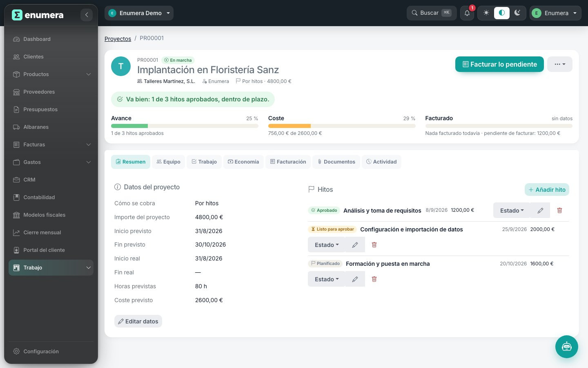Expand the Facturas submenu
Image resolution: width=588 pixels, height=368 pixels.
tap(51, 145)
